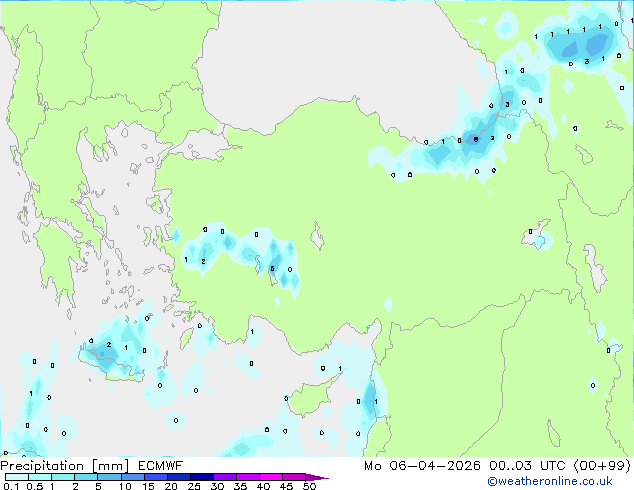Click the legend label '25'
This screenshot has width=634, height=490.
tap(194, 486)
